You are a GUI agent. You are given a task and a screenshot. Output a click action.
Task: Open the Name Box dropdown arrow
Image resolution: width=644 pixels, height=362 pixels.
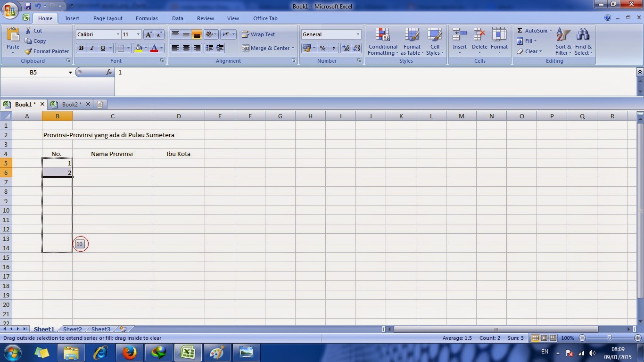(x=71, y=73)
